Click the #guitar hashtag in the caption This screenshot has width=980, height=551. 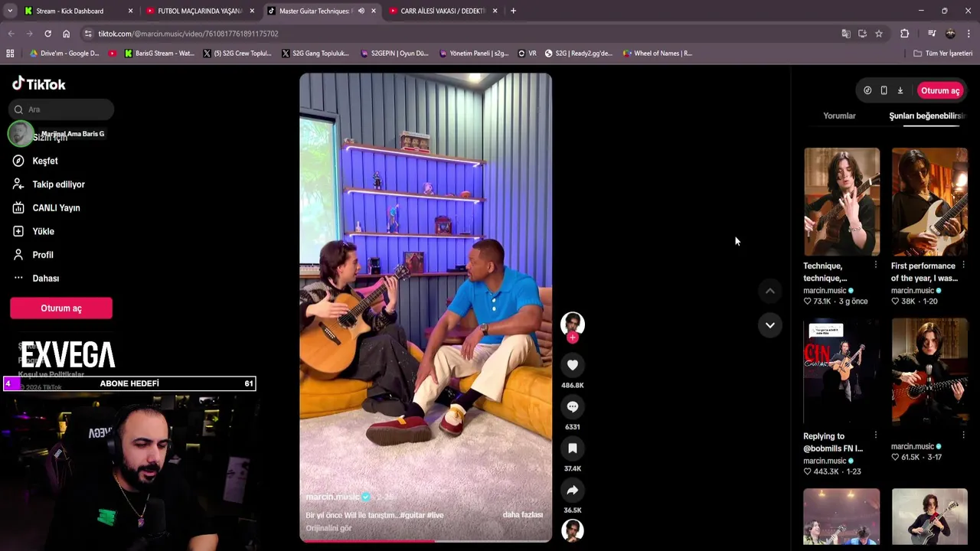(412, 515)
